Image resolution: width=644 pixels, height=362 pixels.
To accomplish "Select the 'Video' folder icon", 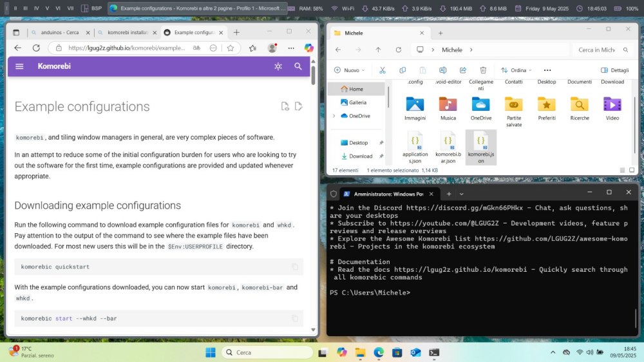I will tap(612, 104).
